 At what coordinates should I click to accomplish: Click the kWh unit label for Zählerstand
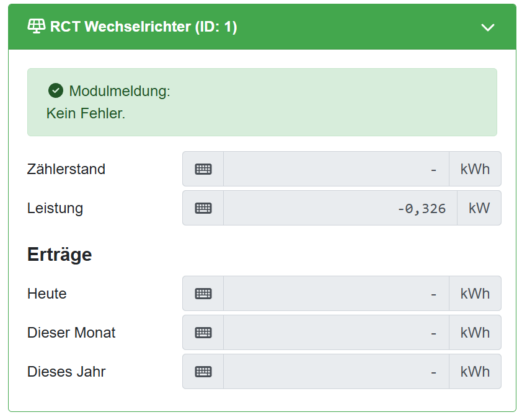475,168
